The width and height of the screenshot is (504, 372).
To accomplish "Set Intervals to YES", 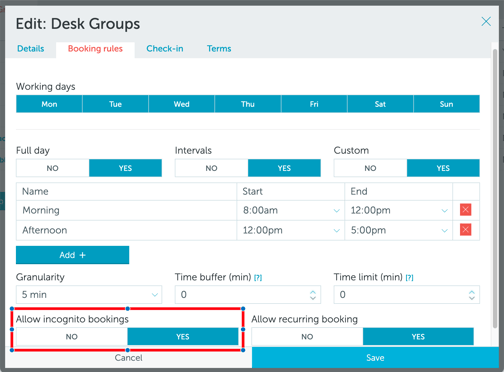I will [x=284, y=168].
